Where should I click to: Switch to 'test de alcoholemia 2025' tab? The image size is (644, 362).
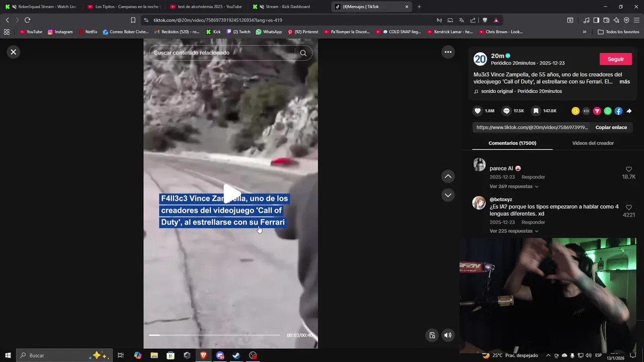206,7
